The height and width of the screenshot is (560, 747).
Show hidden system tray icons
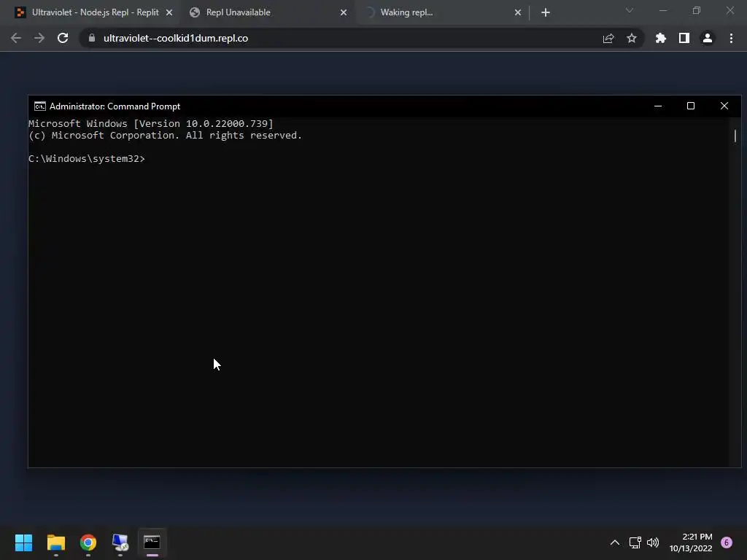click(615, 542)
